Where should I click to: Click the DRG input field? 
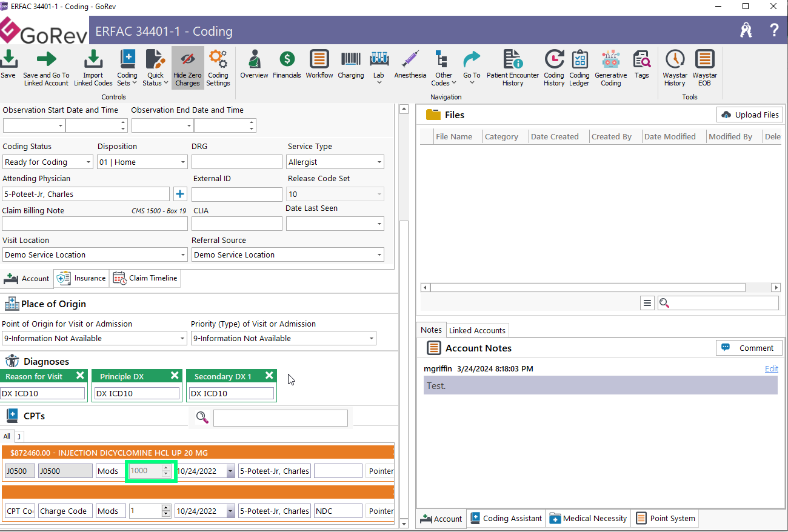(x=237, y=162)
